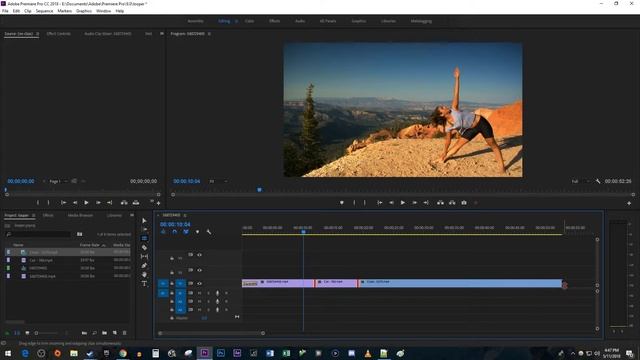This screenshot has height=360, width=640.
Task: Open timeline display settings wrench
Action: 209,232
